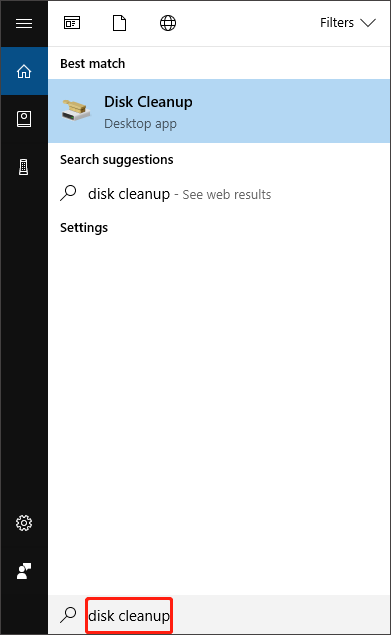Open the Search suggestions category heading
The image size is (391, 635).
pos(117,160)
